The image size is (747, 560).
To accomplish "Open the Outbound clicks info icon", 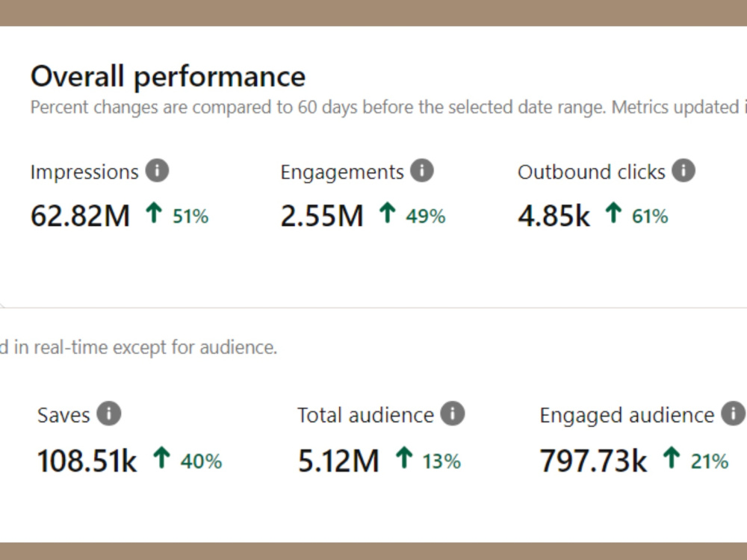I will [x=684, y=170].
